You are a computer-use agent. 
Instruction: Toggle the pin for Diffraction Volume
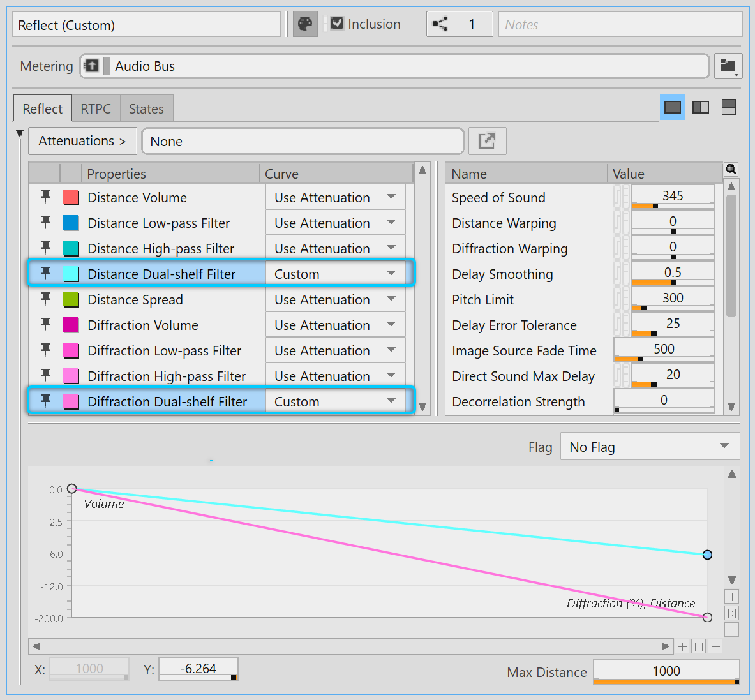(x=45, y=324)
